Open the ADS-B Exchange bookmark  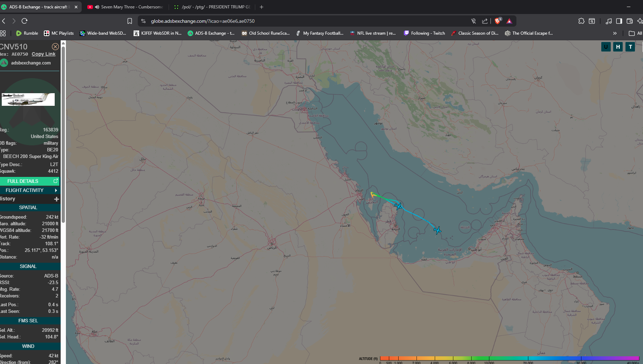[211, 33]
